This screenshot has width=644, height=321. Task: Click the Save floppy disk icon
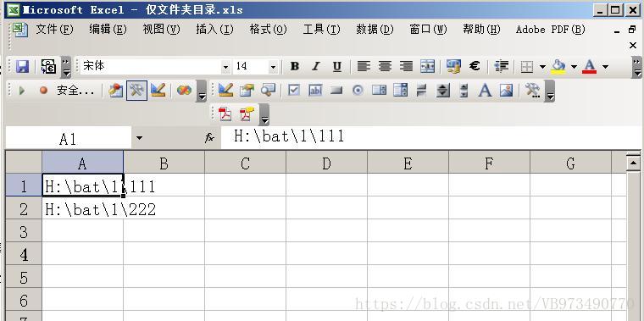(22, 66)
